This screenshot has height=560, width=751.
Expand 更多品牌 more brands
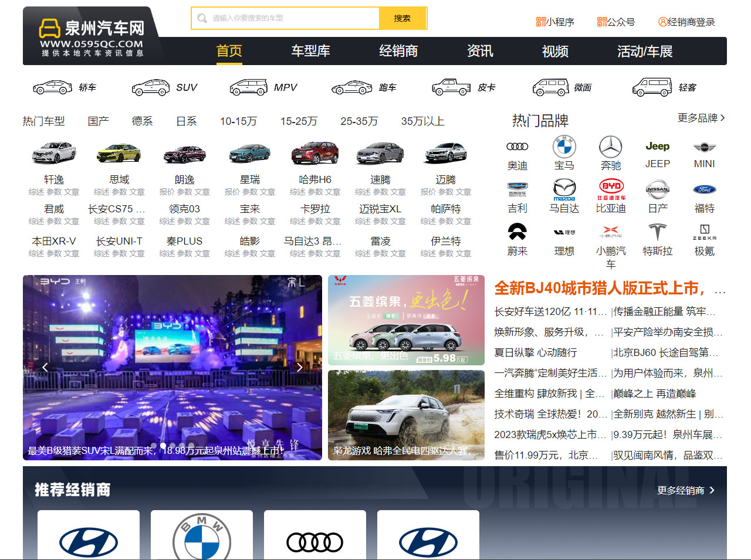click(x=702, y=118)
